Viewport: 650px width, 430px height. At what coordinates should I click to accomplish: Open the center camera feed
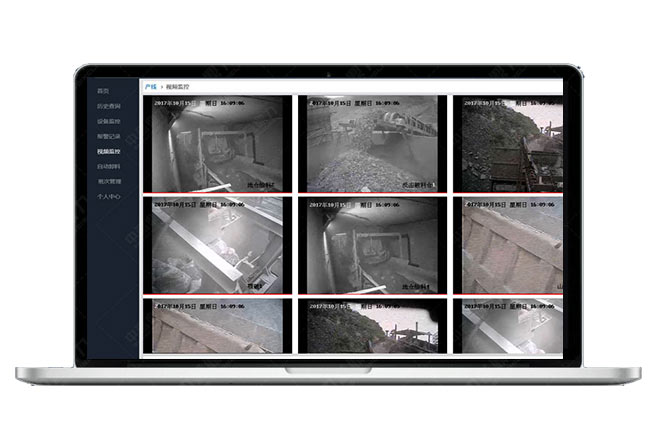(372, 245)
